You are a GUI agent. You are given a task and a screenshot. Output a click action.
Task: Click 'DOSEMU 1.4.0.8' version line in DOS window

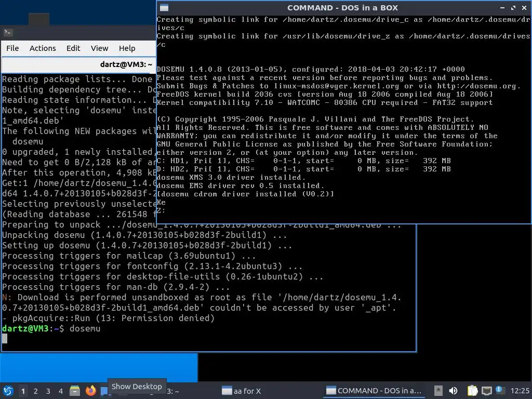pos(311,69)
